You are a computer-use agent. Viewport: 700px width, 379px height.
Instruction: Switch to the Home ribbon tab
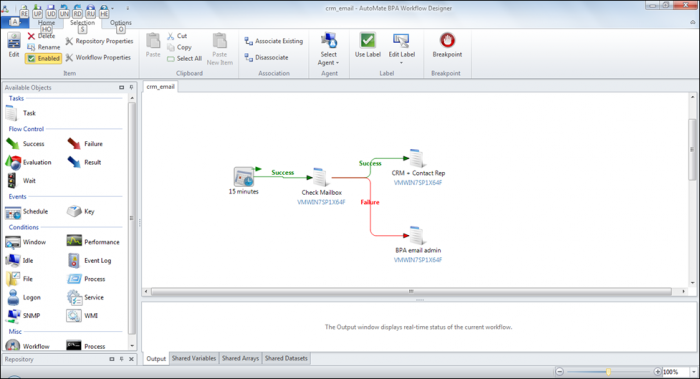[x=46, y=22]
